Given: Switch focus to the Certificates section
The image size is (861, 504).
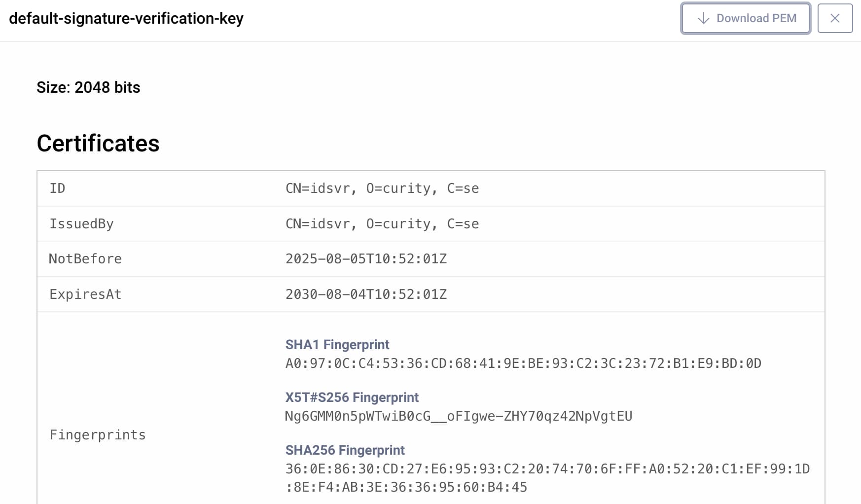Looking at the screenshot, I should [98, 144].
